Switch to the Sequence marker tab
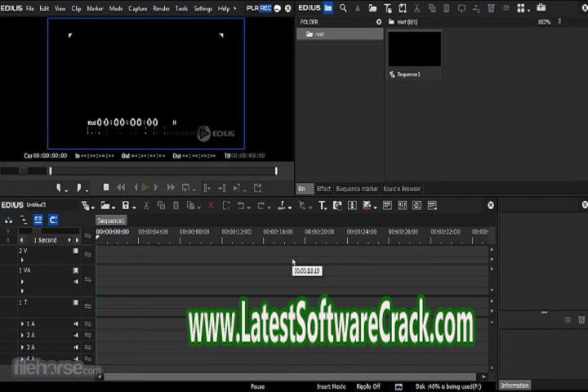 click(357, 189)
